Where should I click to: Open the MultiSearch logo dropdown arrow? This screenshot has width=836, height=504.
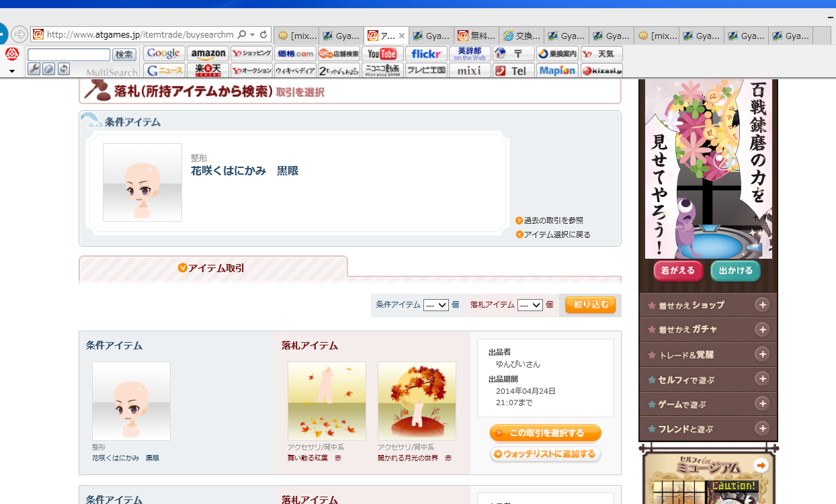click(12, 71)
